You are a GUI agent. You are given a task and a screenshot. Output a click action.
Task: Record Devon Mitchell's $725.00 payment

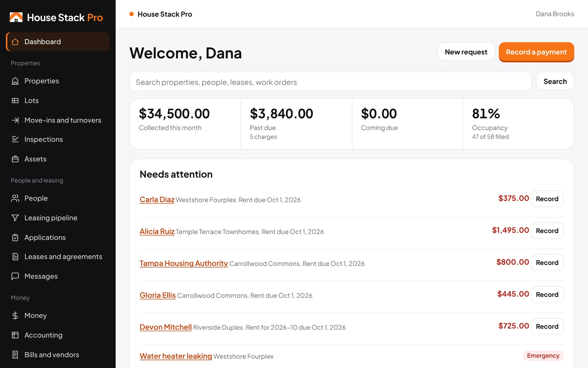coord(547,326)
